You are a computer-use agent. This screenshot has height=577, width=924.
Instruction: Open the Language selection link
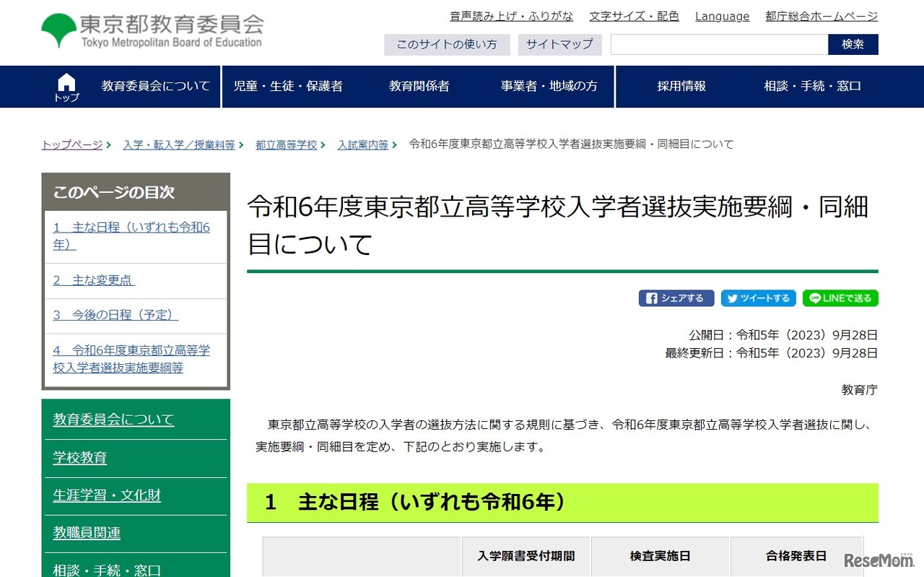point(722,16)
